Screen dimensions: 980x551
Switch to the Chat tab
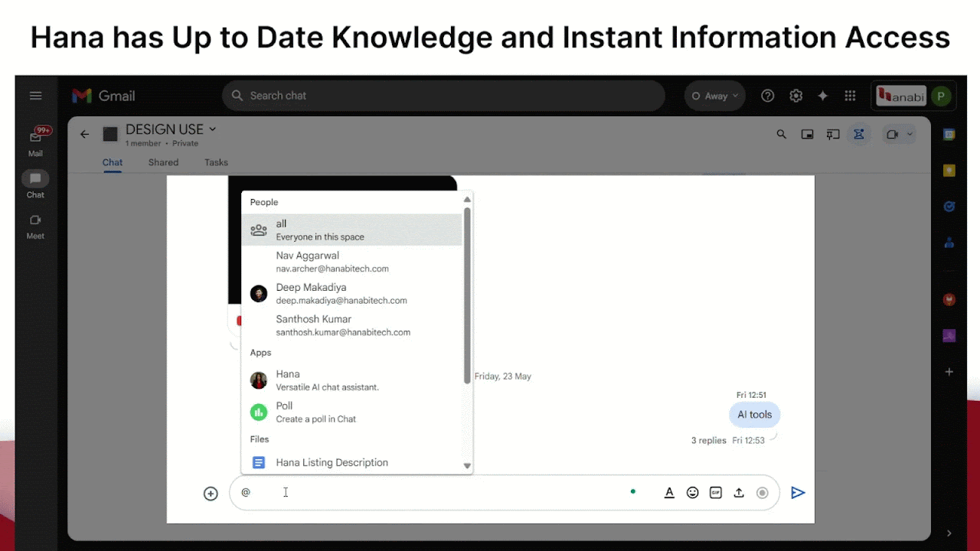113,162
